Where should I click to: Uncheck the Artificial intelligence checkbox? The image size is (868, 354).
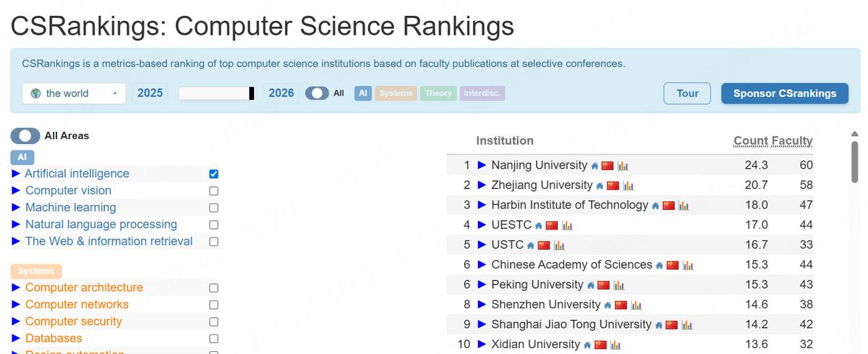[213, 174]
